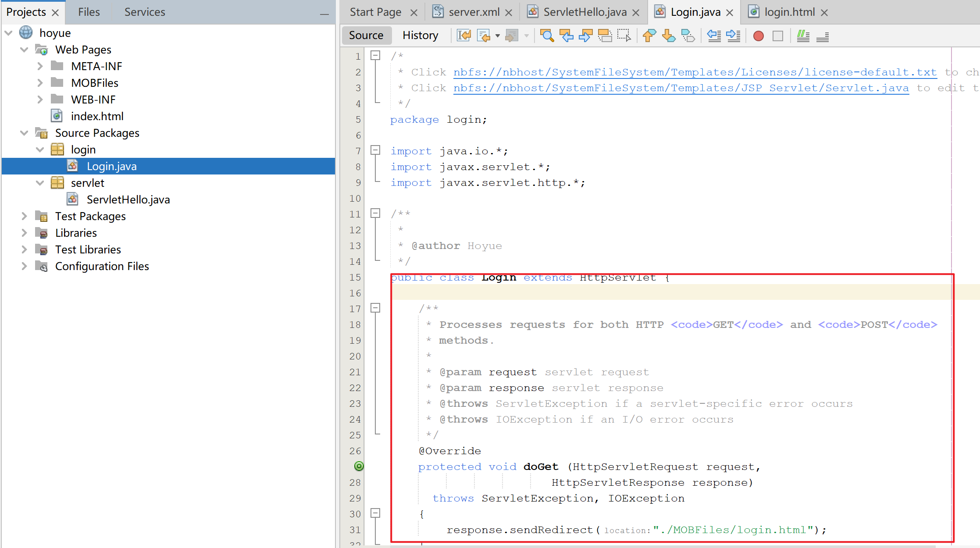The image size is (980, 548).
Task: Click the servlet package icon
Action: 57,183
